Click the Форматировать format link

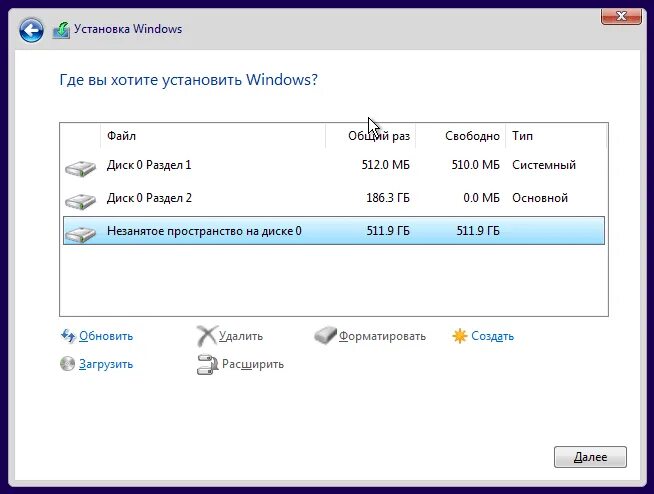382,336
